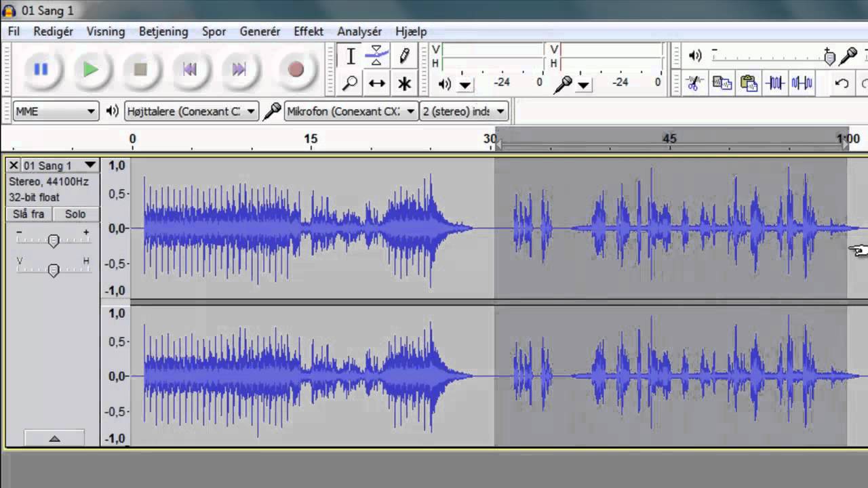Select the Zoom magnifier tool

click(x=351, y=83)
